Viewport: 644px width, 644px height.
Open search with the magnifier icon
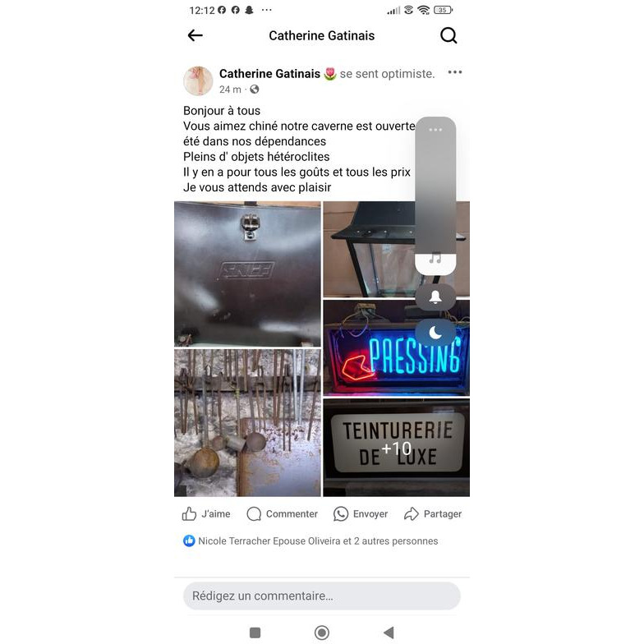tap(448, 35)
